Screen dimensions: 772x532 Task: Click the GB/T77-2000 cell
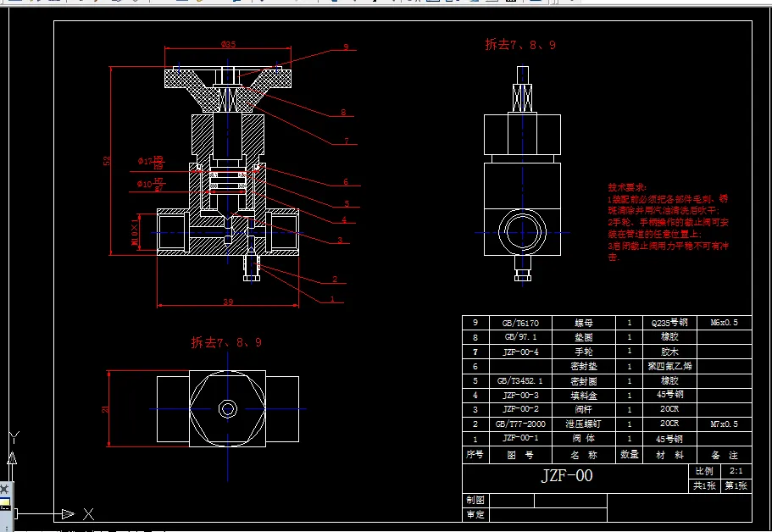pos(520,424)
